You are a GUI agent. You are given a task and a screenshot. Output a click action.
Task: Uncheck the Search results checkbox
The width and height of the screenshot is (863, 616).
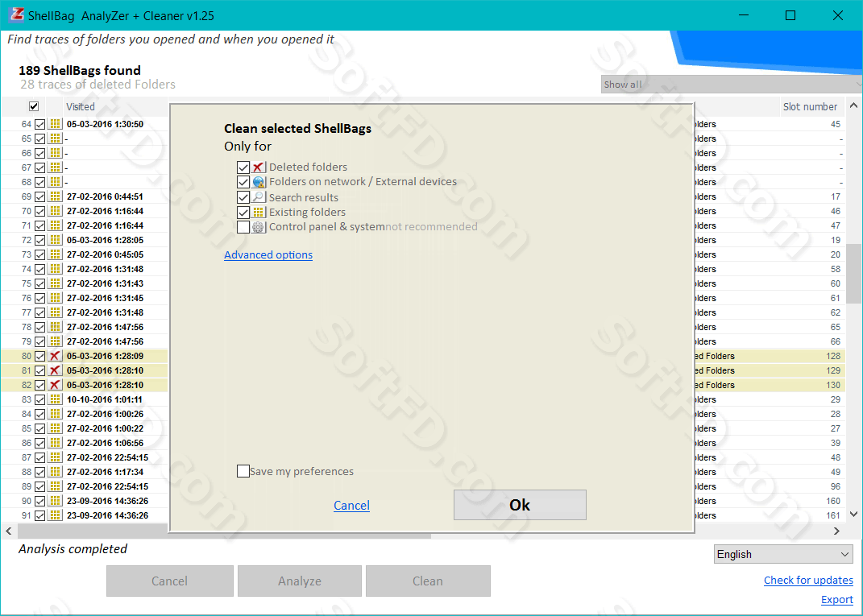243,197
